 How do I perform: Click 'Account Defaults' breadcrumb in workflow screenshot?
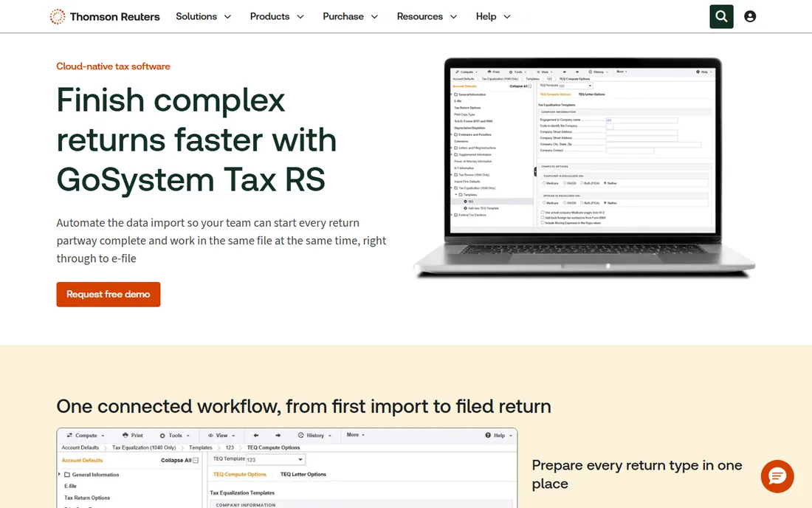pos(80,447)
